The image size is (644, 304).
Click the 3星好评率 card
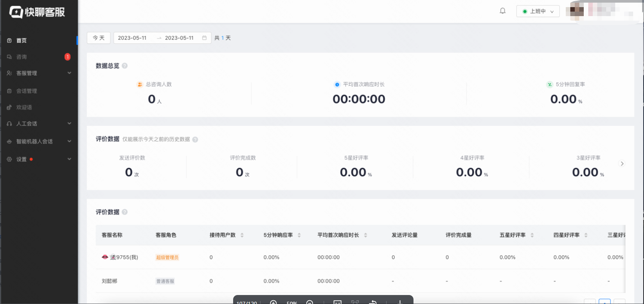click(588, 167)
